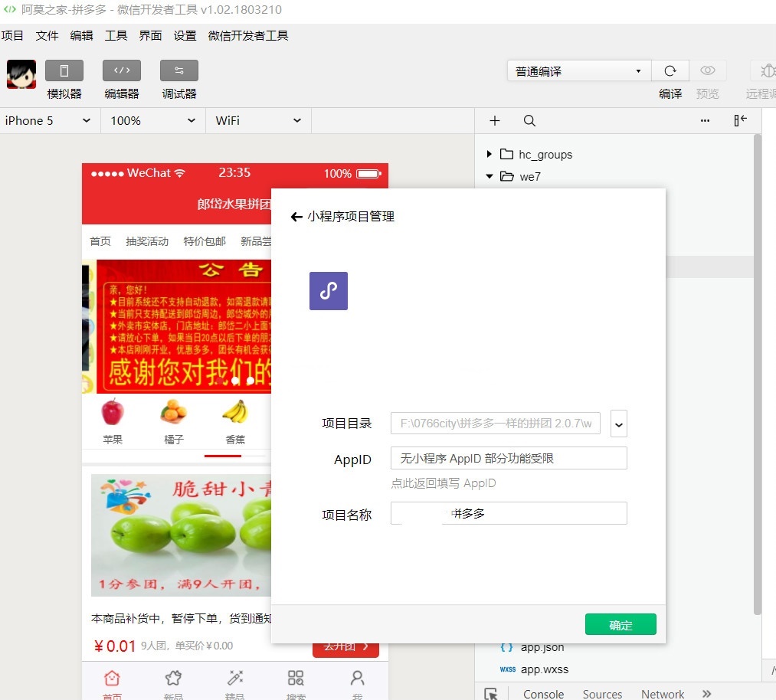The height and width of the screenshot is (700, 776).
Task: Click the three-dot more options icon
Action: 705,121
